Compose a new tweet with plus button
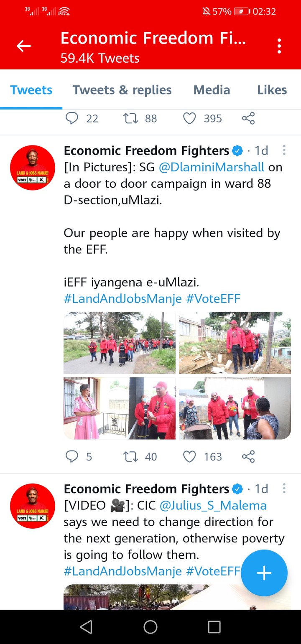Image resolution: width=301 pixels, height=644 pixels. (x=264, y=573)
